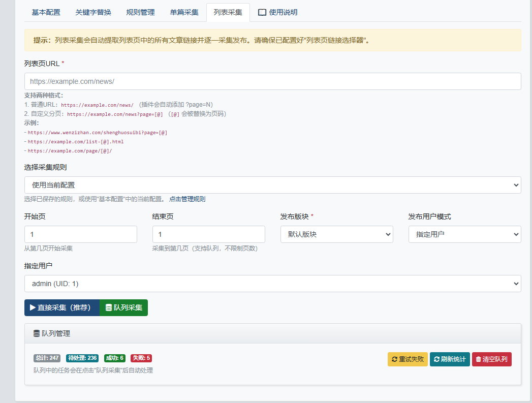Viewport: 532px width, 403px height.
Task: Open the 选择采集规则 dropdown
Action: [272, 185]
